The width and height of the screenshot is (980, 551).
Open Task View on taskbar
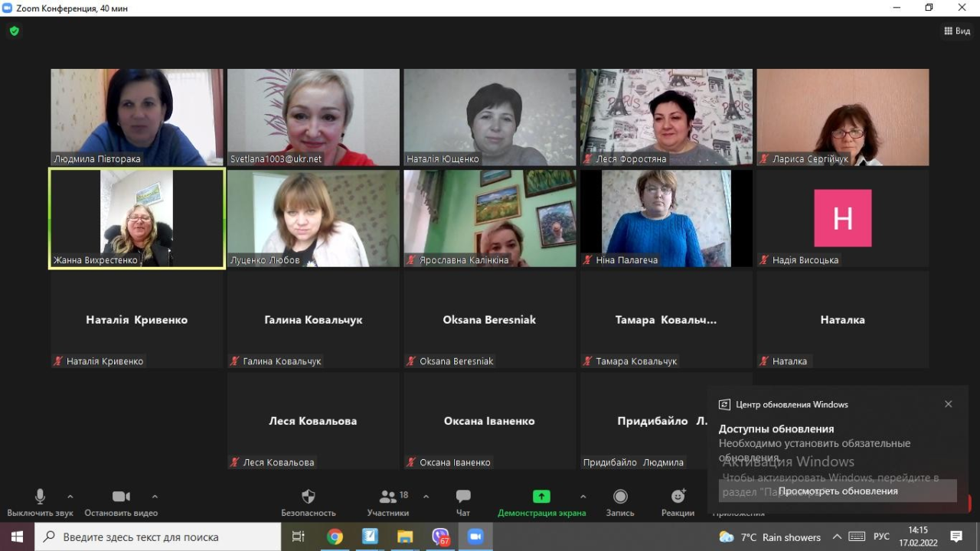(299, 536)
